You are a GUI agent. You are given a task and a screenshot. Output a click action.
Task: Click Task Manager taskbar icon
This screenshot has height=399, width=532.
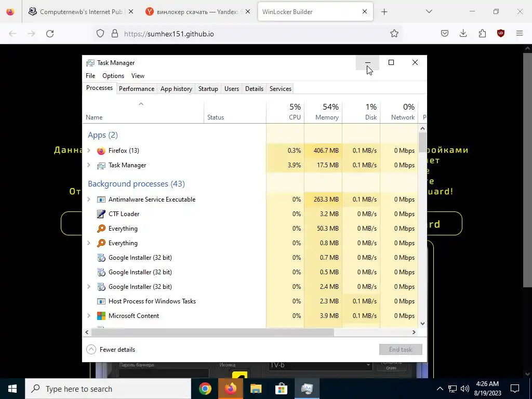(307, 389)
